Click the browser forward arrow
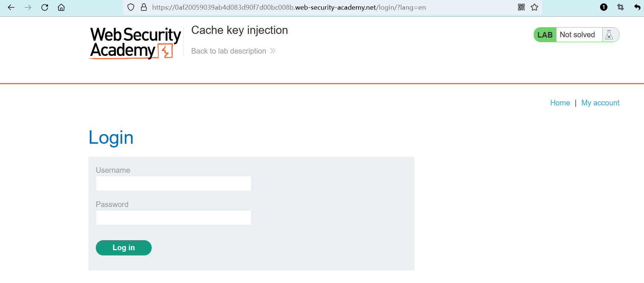 coord(28,7)
